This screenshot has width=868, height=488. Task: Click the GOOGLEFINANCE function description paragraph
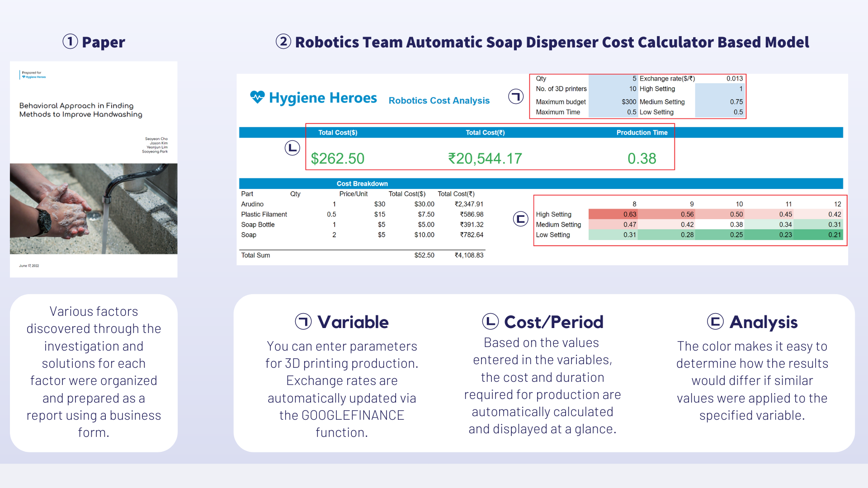[342, 389]
